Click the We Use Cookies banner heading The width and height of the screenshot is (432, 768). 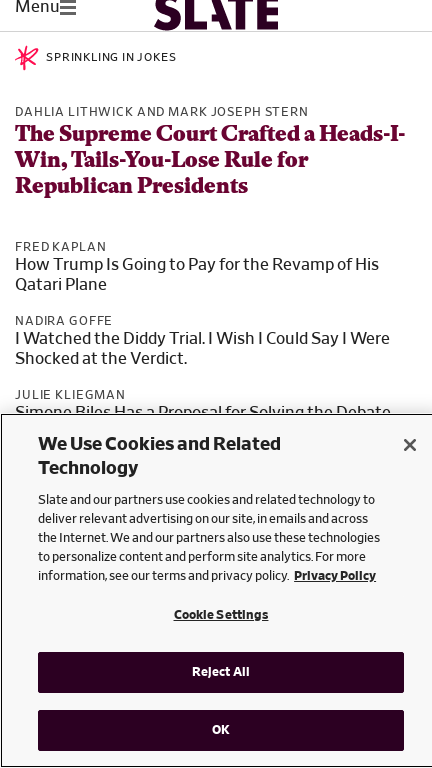pyautogui.click(x=160, y=456)
